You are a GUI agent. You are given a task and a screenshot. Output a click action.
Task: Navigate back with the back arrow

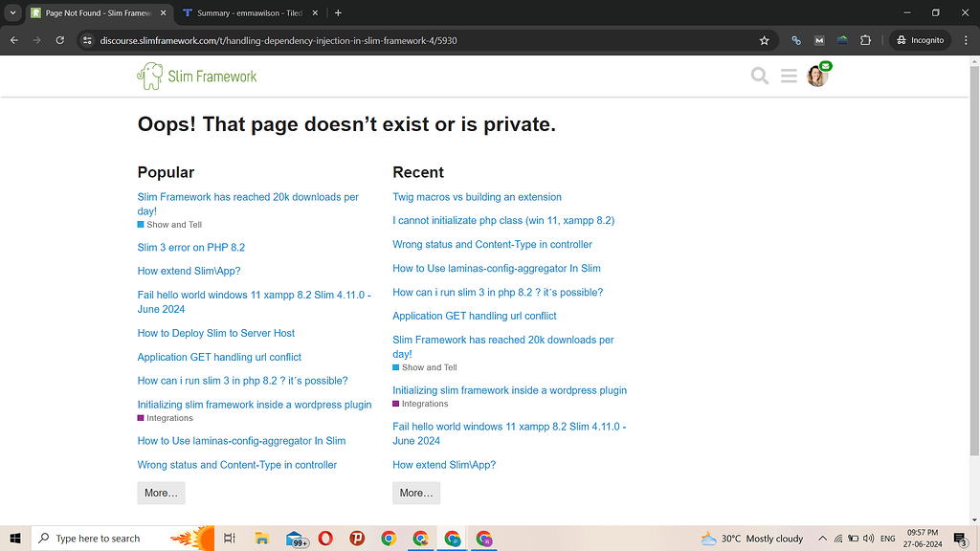(13, 41)
